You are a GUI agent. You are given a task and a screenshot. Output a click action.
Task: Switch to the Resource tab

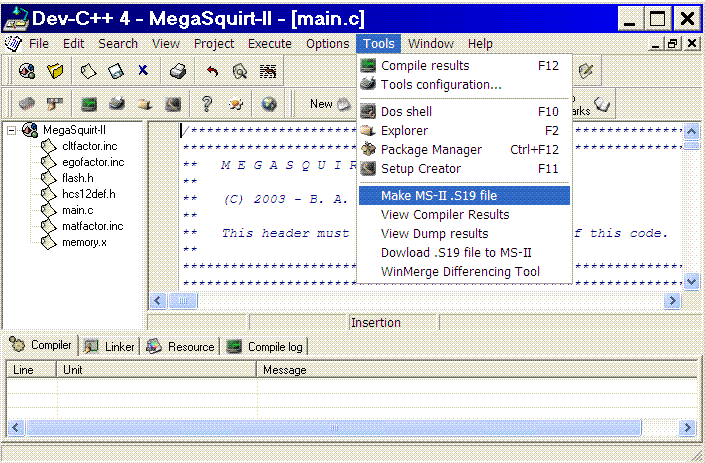pyautogui.click(x=180, y=347)
